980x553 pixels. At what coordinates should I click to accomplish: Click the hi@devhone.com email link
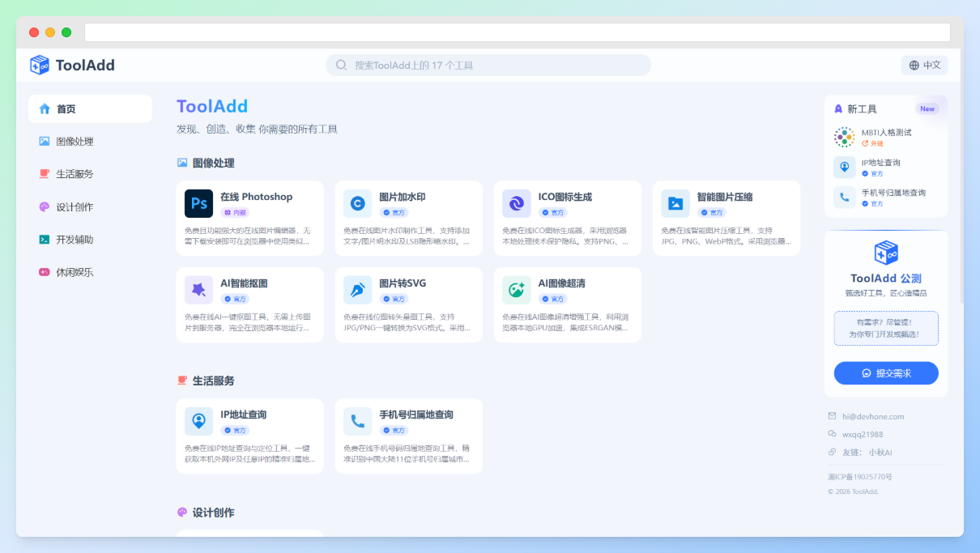[x=872, y=417]
